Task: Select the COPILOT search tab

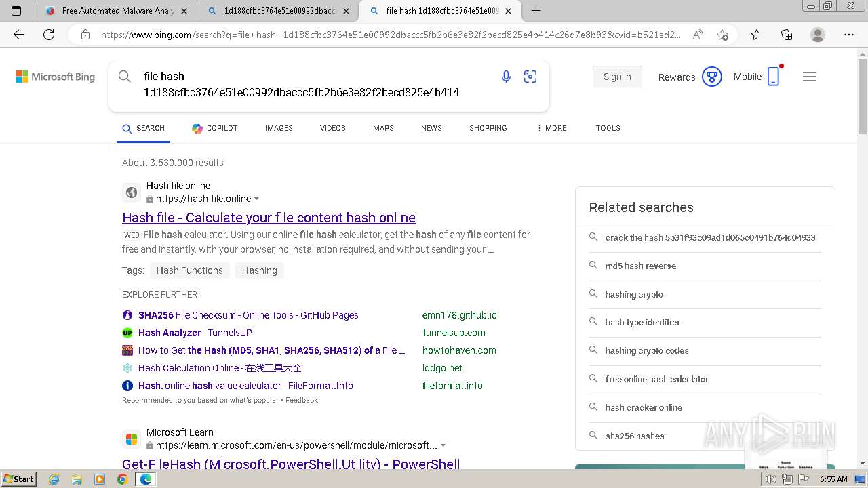Action: (215, 128)
